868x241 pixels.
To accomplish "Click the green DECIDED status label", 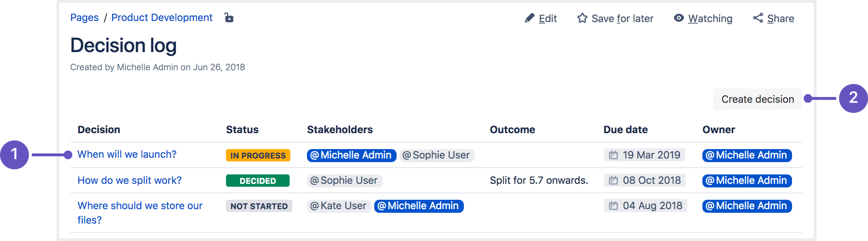I will pyautogui.click(x=258, y=181).
